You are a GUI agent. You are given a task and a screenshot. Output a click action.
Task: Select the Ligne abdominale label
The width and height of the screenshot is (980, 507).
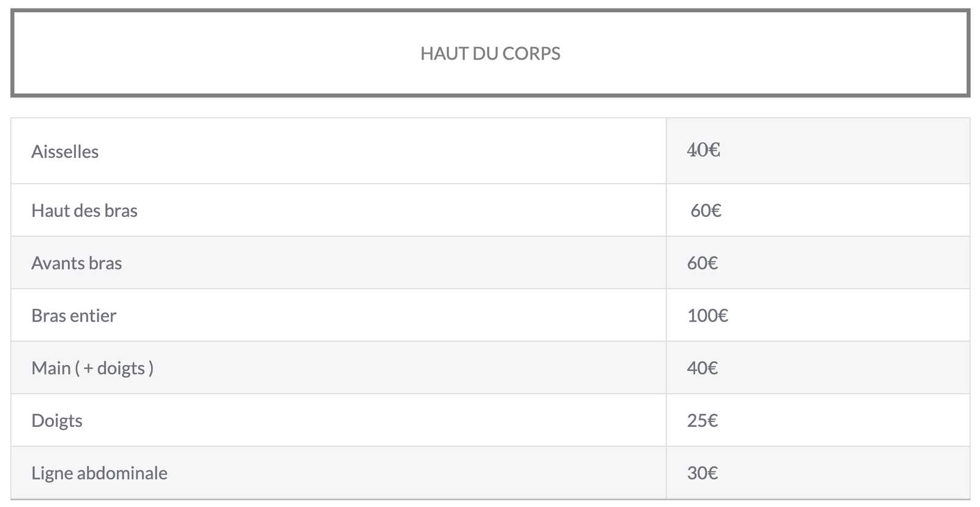click(99, 473)
